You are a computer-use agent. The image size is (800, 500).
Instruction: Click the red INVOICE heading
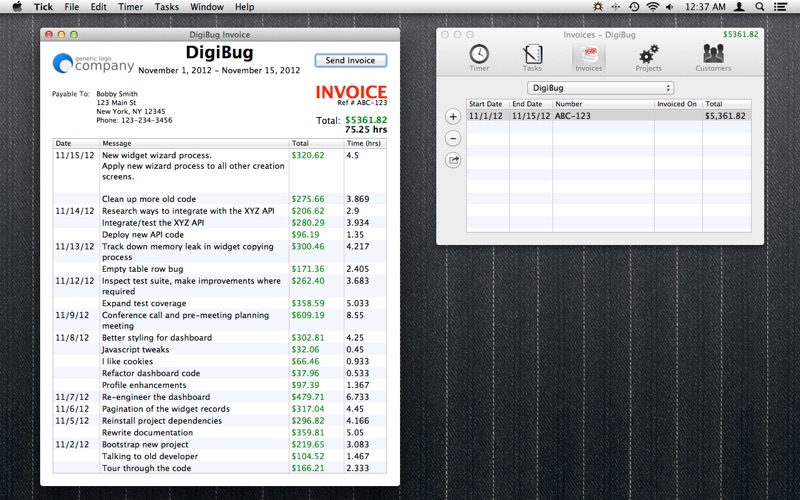(x=351, y=92)
